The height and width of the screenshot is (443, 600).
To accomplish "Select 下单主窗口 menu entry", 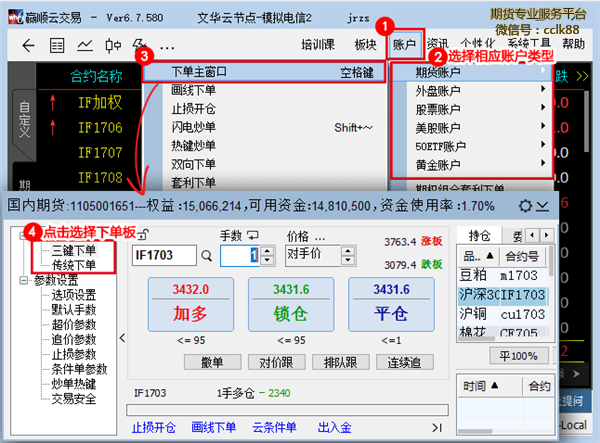I will [x=264, y=72].
